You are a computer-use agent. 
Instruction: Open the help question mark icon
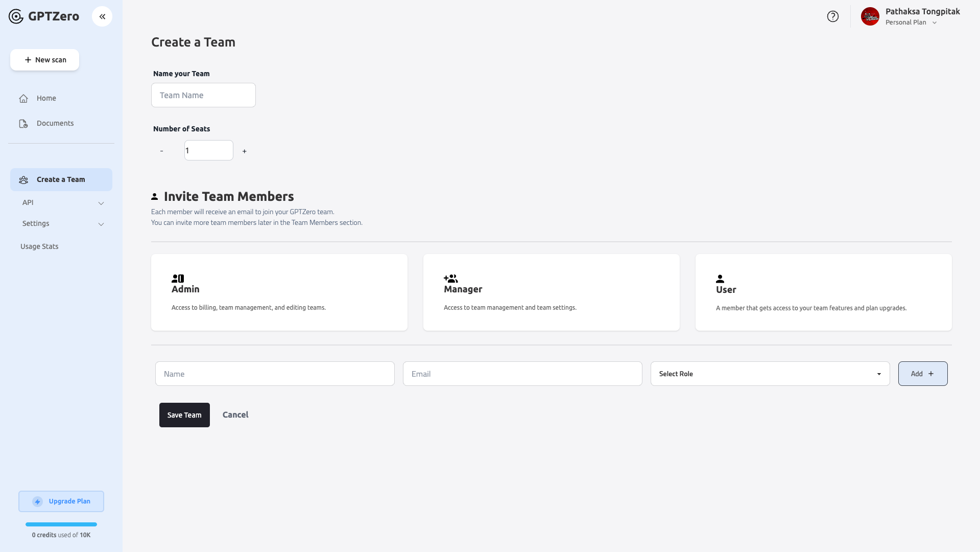832,16
